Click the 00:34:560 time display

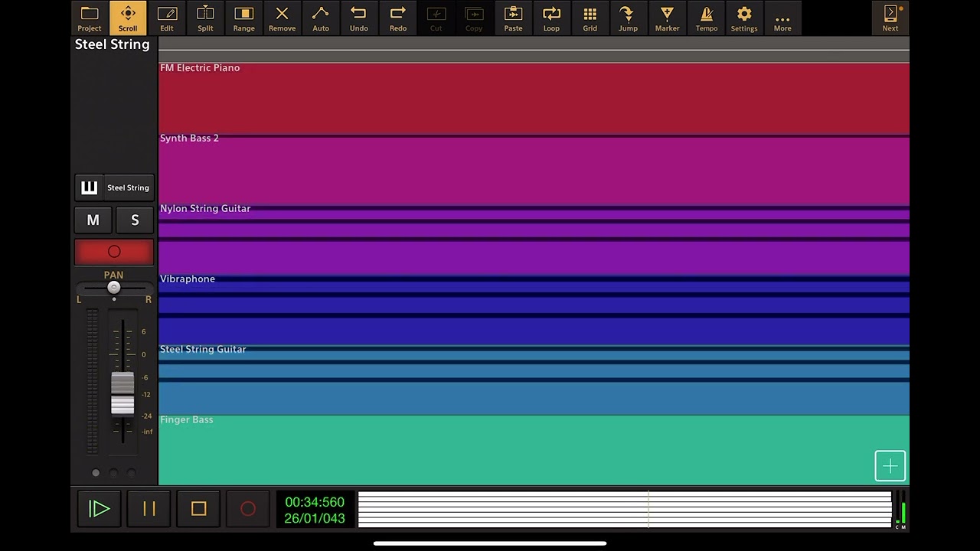click(x=315, y=502)
